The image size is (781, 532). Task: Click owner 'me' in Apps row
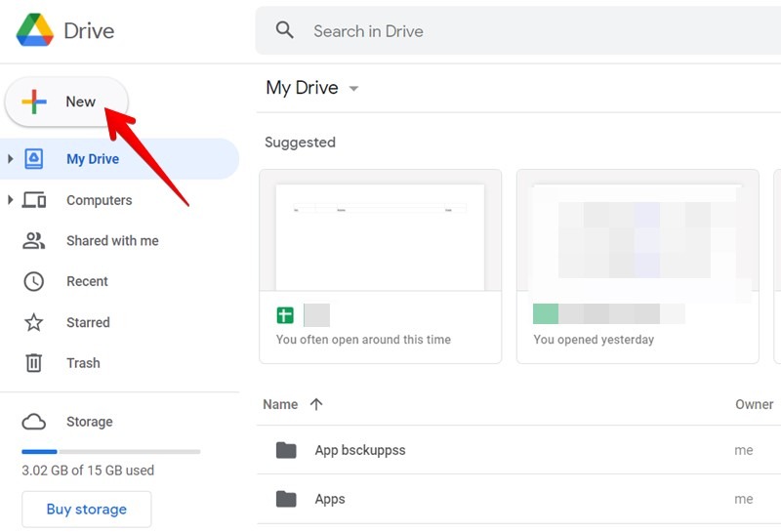pyautogui.click(x=744, y=499)
